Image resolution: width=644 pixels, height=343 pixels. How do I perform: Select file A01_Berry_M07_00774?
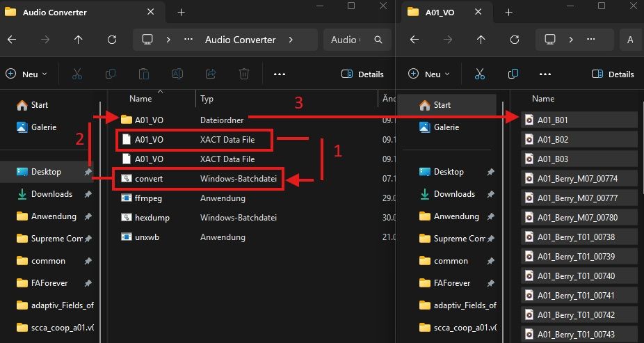point(579,179)
